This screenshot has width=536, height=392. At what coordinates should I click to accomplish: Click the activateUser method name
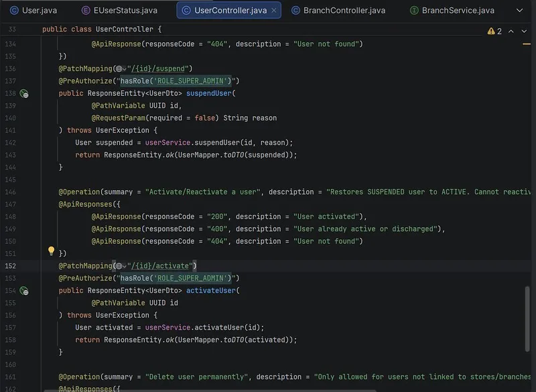211,291
